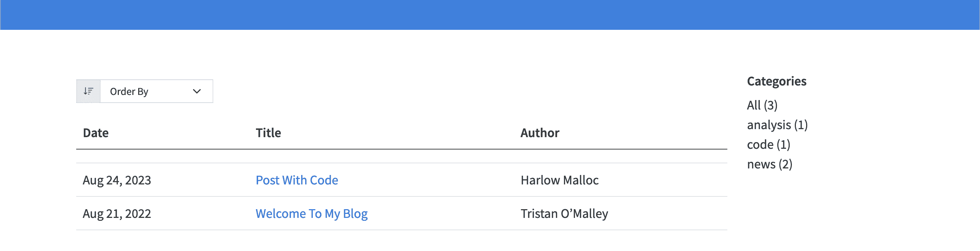Viewport: 980px width, 251px height.
Task: Click the Date column header
Action: tap(96, 133)
